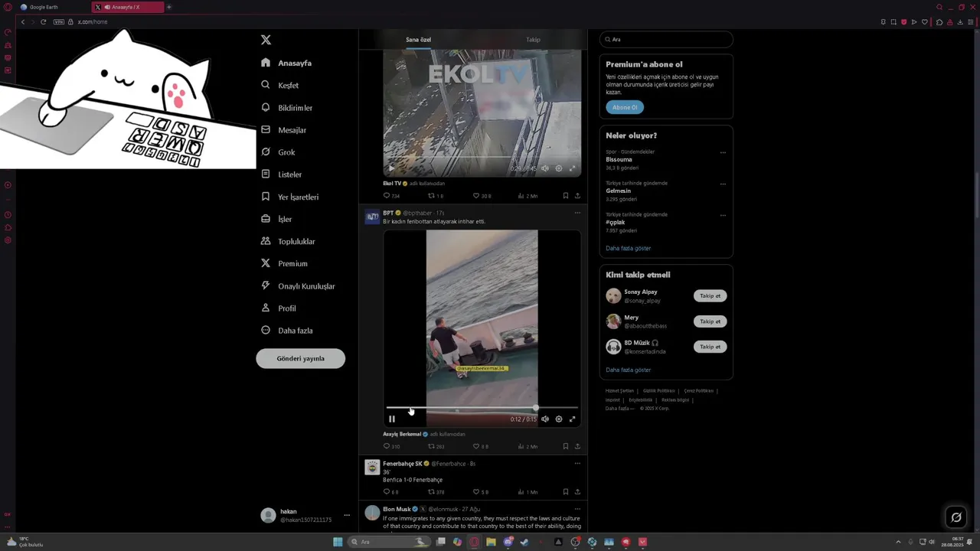Open Grok from the sidebar
Viewport: 980px width, 551px height.
pyautogui.click(x=278, y=152)
